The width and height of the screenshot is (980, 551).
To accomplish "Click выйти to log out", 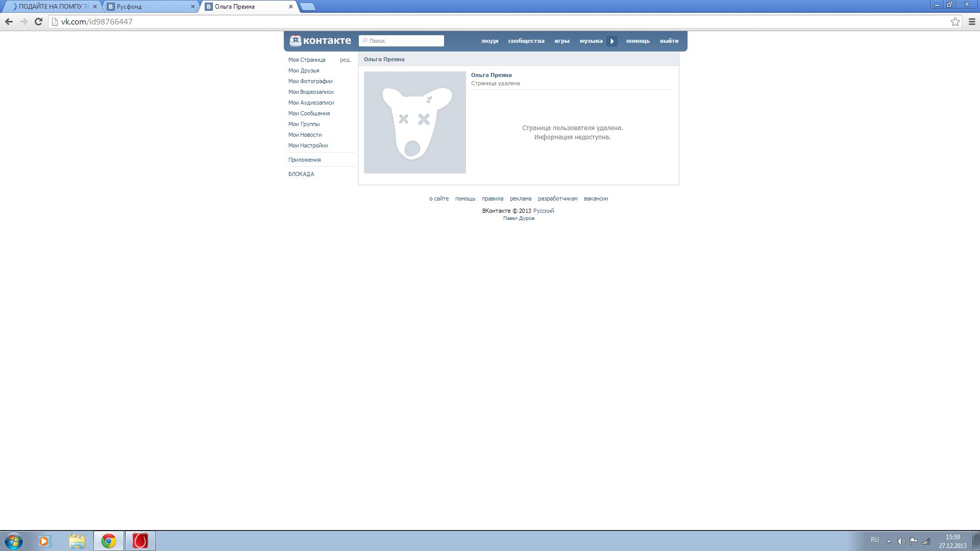I will tap(669, 41).
